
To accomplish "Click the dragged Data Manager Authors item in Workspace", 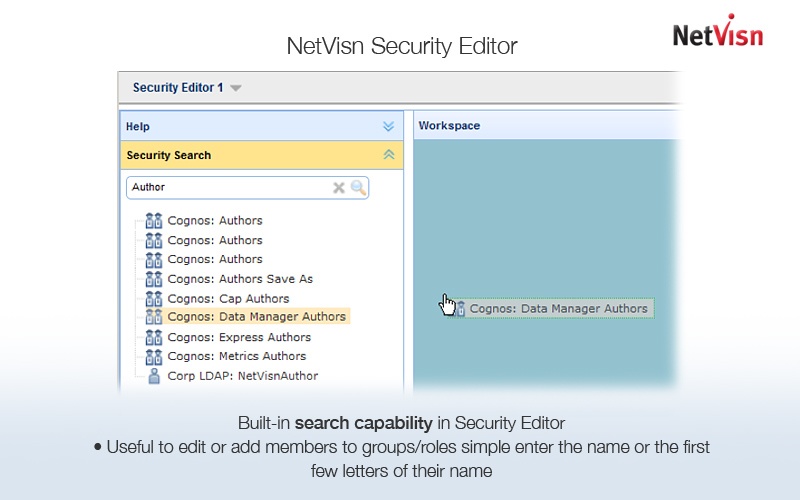I will click(x=553, y=309).
